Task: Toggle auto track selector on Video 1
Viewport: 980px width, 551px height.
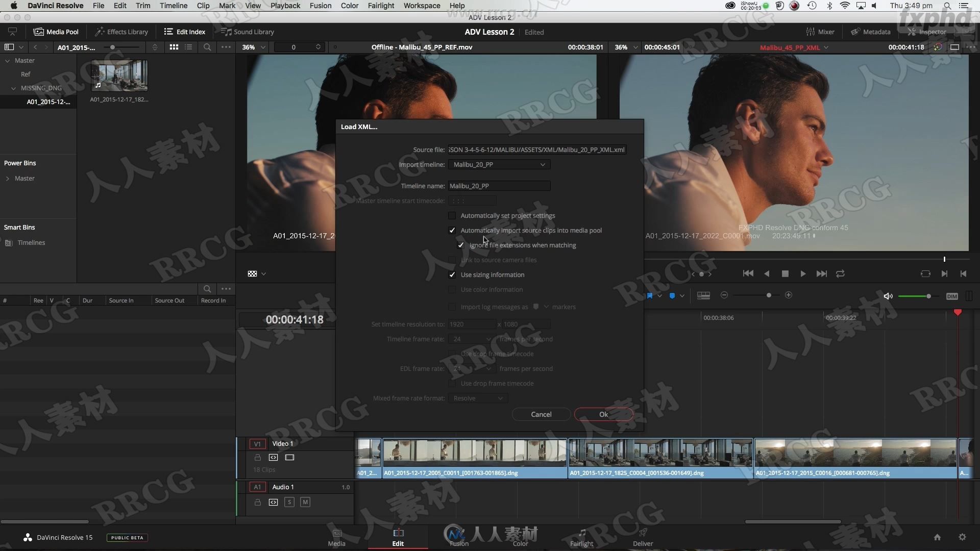Action: tap(273, 458)
